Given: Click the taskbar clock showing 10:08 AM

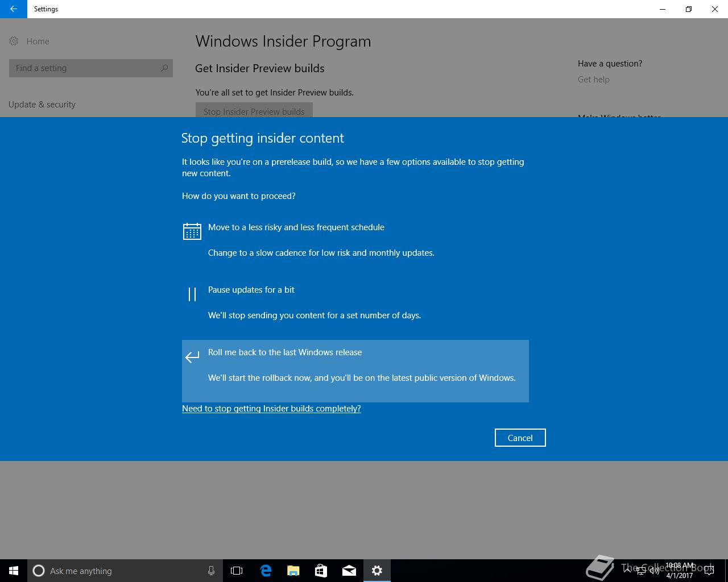Looking at the screenshot, I should (x=680, y=571).
